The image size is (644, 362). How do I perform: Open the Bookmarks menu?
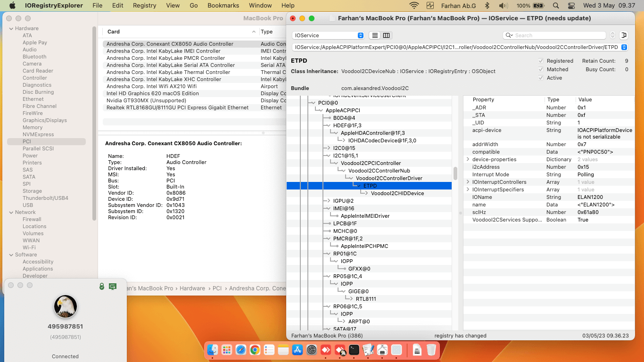pos(223,6)
